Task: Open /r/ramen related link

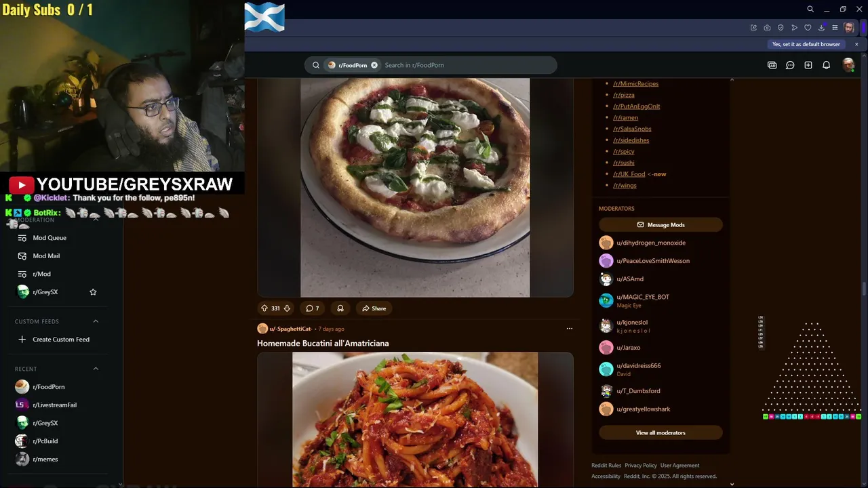Action: pos(625,118)
